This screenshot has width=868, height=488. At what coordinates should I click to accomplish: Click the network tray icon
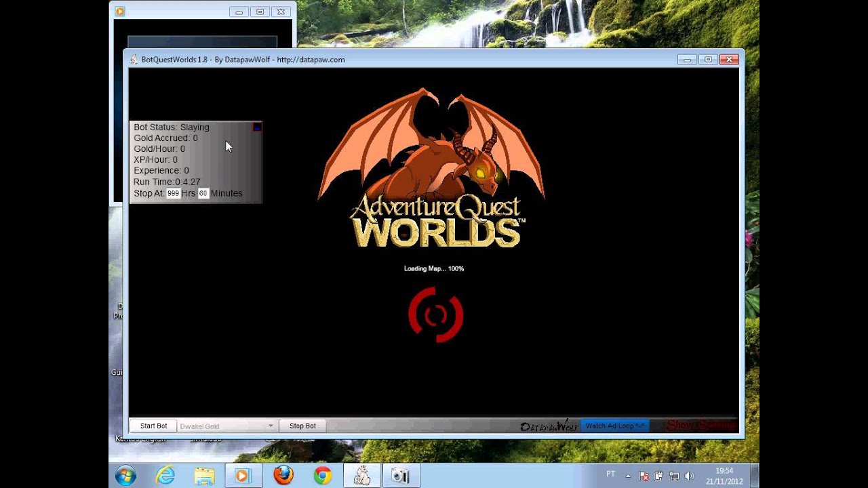[x=674, y=476]
